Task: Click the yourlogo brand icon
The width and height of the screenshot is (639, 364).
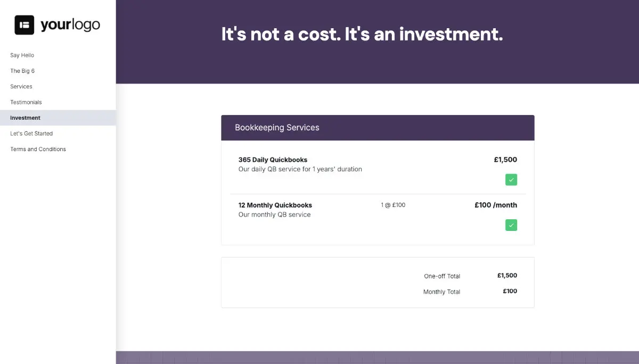Action: (x=24, y=24)
